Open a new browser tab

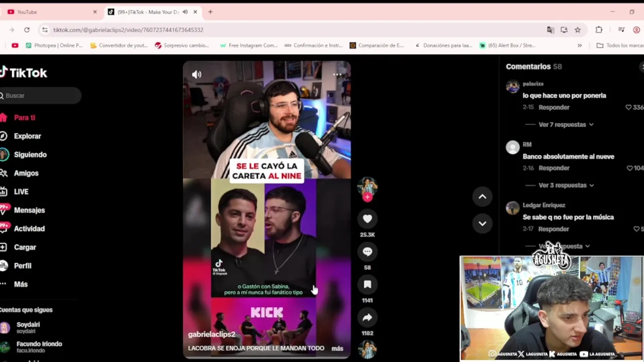point(210,12)
